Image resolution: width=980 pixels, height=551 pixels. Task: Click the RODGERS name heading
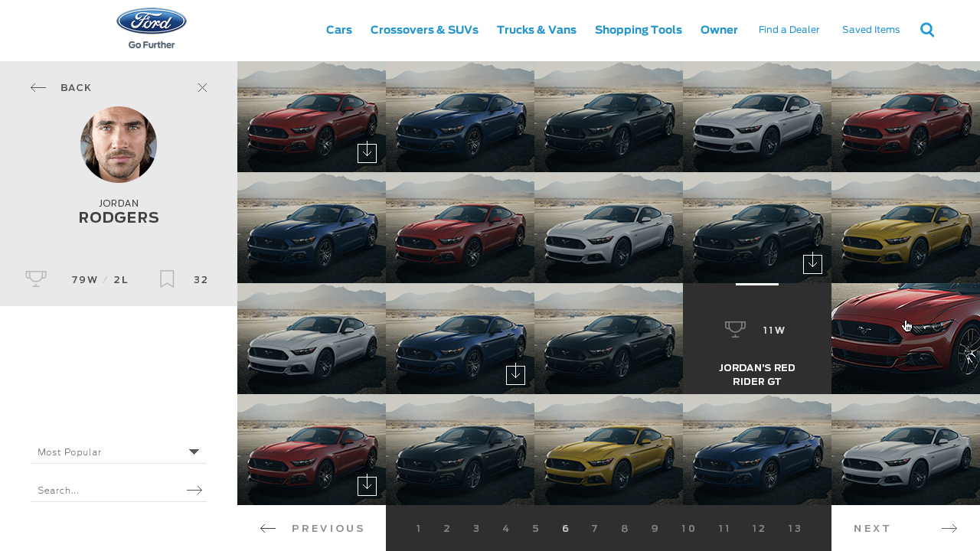point(119,217)
